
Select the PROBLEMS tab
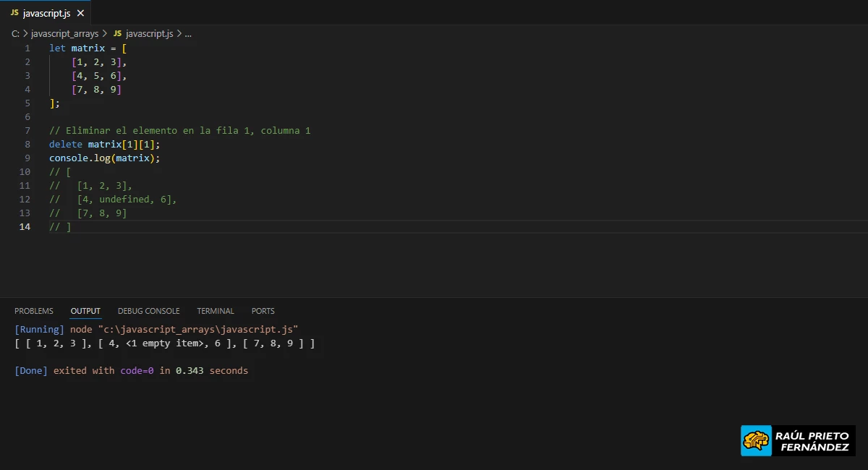[33, 310]
